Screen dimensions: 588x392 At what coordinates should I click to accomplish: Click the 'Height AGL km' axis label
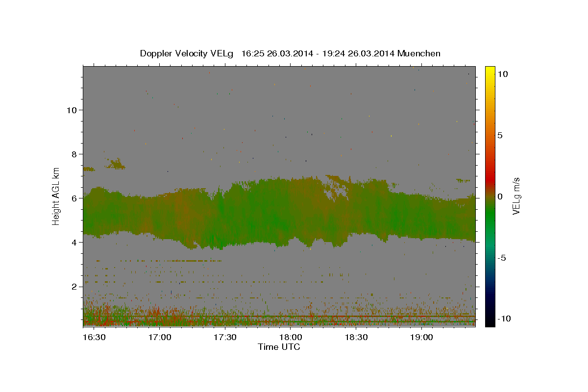coord(56,196)
